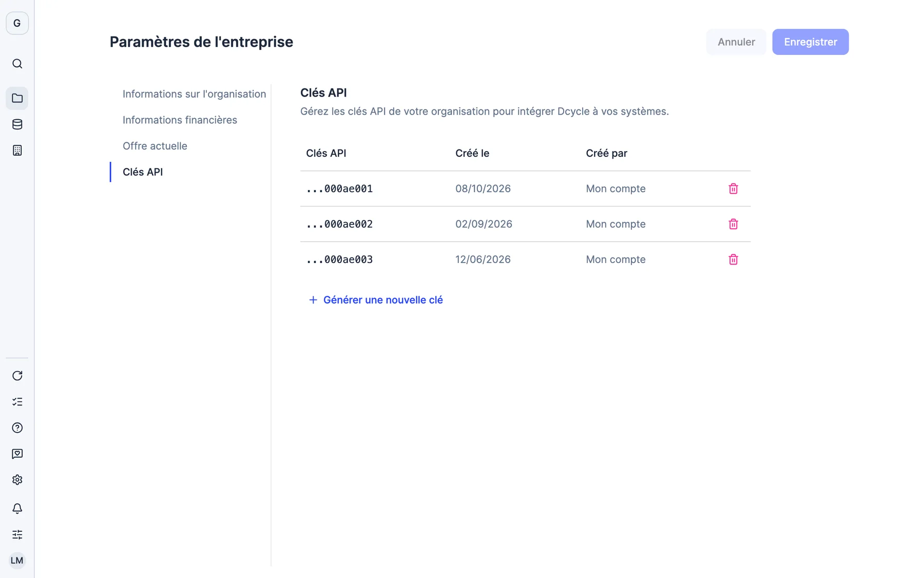Click the date 02/09/2026
Image resolution: width=924 pixels, height=578 pixels.
pos(484,224)
